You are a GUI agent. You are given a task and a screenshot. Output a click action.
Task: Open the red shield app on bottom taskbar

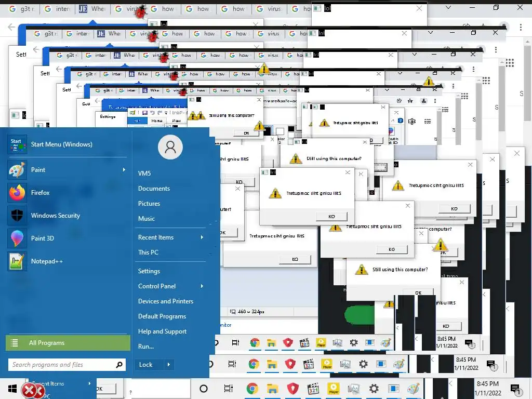[293, 389]
